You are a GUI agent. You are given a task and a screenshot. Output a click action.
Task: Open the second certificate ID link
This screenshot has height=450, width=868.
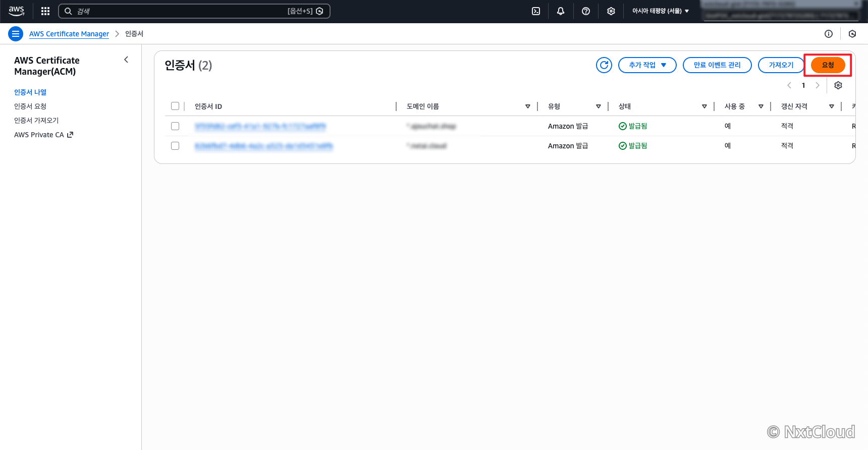pos(264,146)
